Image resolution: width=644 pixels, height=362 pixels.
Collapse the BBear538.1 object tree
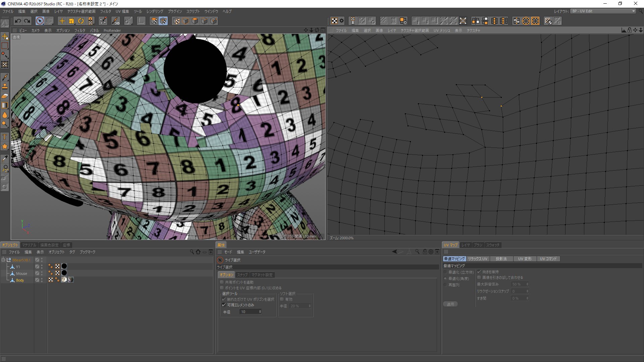tap(3, 260)
